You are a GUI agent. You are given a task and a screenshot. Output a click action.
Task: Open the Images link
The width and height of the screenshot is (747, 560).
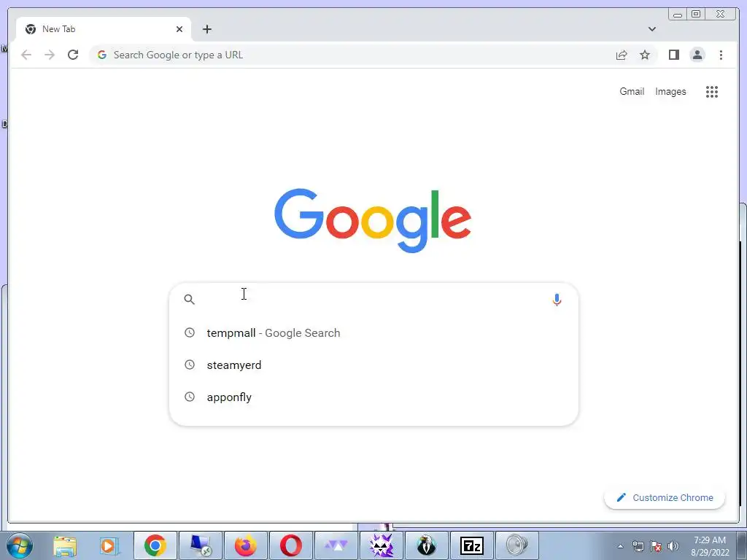coord(670,91)
